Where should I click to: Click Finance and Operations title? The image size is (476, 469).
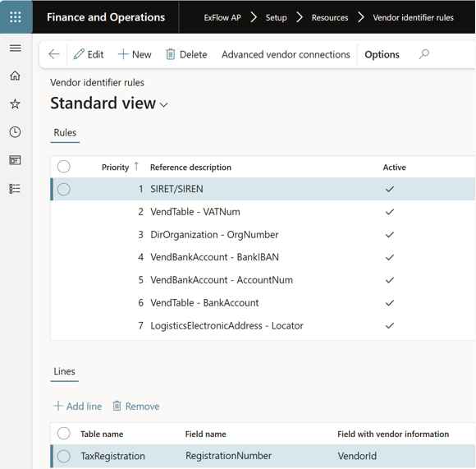click(x=106, y=17)
